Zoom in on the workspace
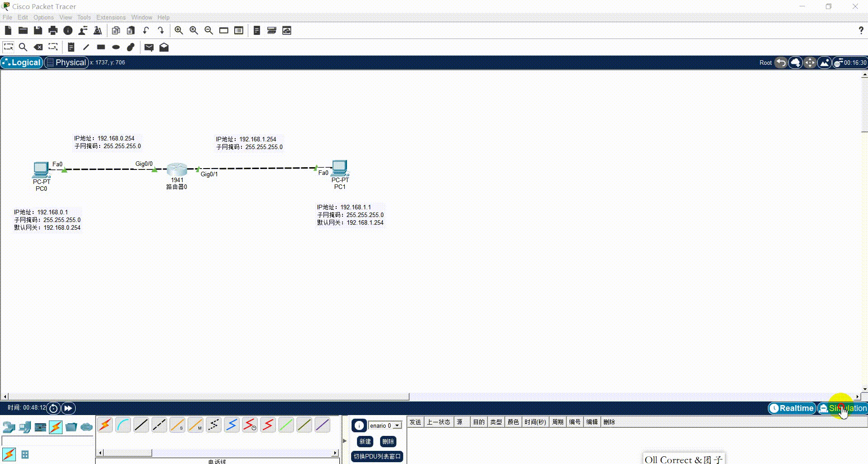 [179, 30]
